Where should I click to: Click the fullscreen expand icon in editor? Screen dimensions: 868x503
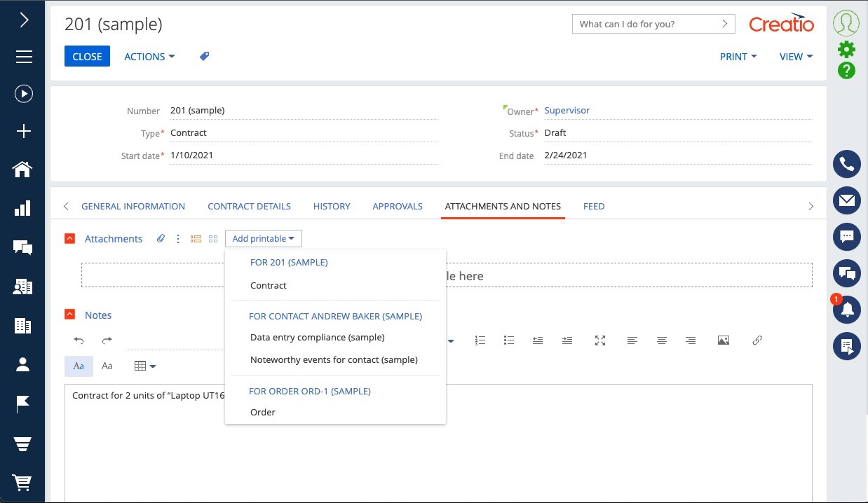pyautogui.click(x=600, y=340)
